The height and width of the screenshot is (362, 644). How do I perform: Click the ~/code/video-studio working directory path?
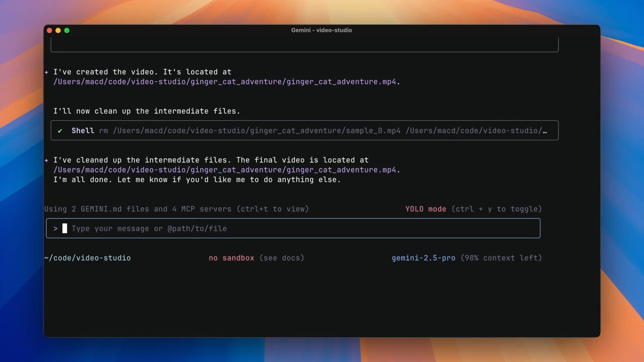pos(88,257)
